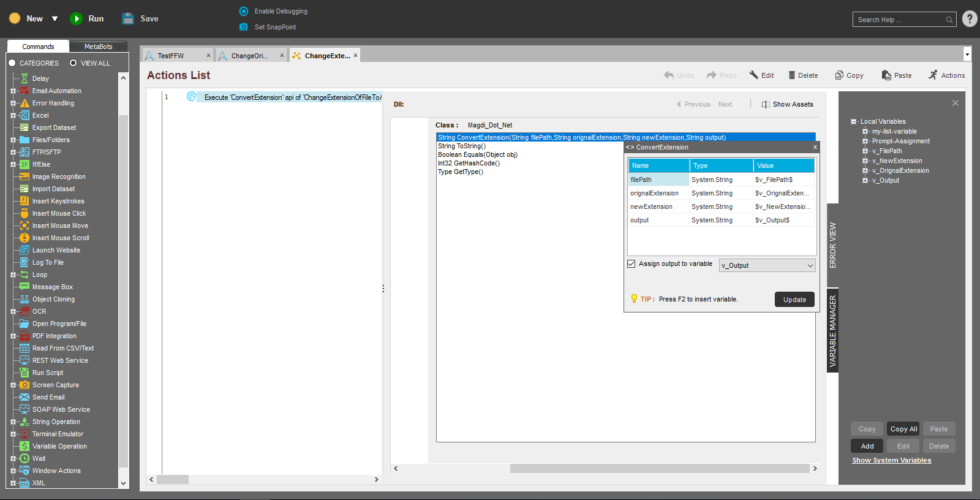Select the Message Box command icon

[24, 287]
